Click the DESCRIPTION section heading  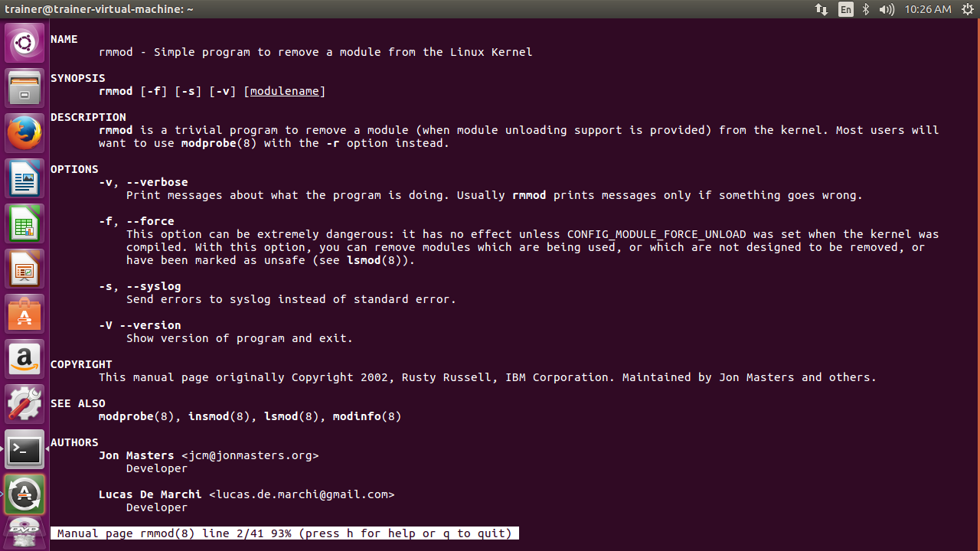tap(88, 117)
